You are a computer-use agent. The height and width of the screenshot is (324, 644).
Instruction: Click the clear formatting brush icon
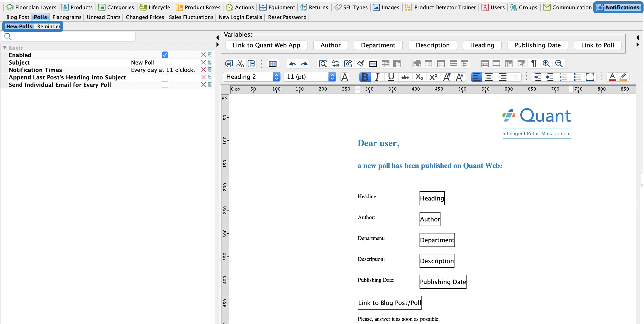[x=360, y=64]
